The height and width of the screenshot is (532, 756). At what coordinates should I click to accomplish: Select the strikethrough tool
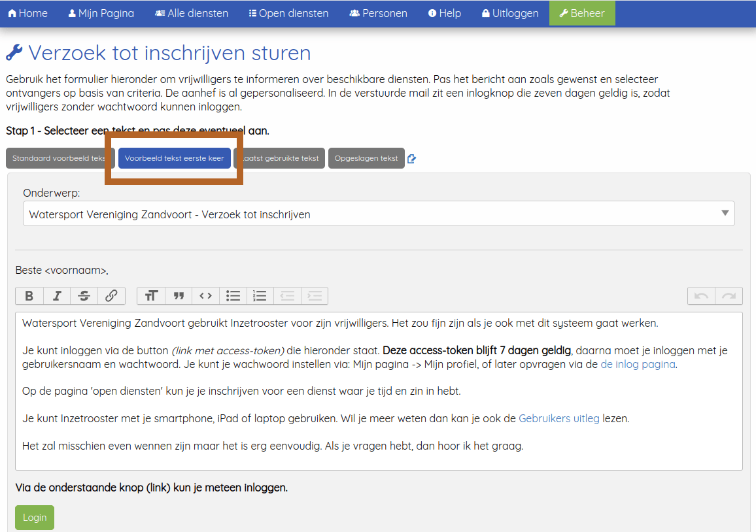(x=84, y=295)
